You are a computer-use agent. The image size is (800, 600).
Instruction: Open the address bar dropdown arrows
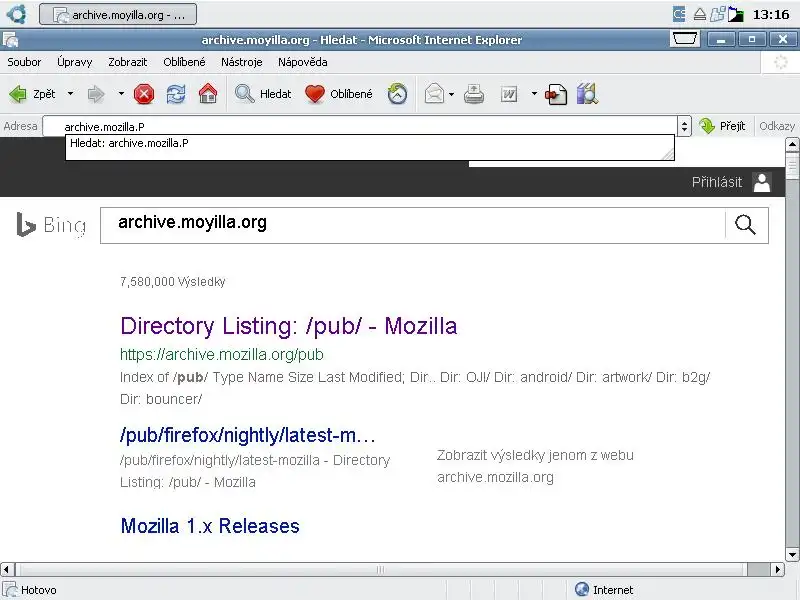(684, 126)
